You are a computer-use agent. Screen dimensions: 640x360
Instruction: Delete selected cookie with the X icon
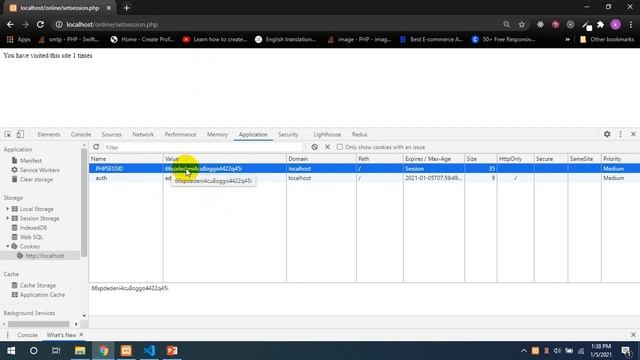[x=327, y=147]
